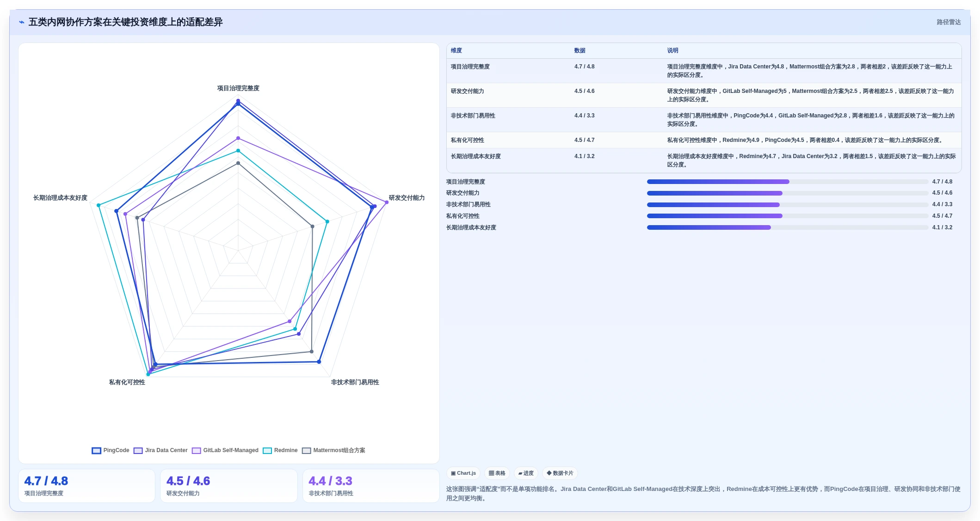Viewport: 980px width, 521px height.
Task: Click the 长期治理成本友好度 progress bar
Action: 787,228
